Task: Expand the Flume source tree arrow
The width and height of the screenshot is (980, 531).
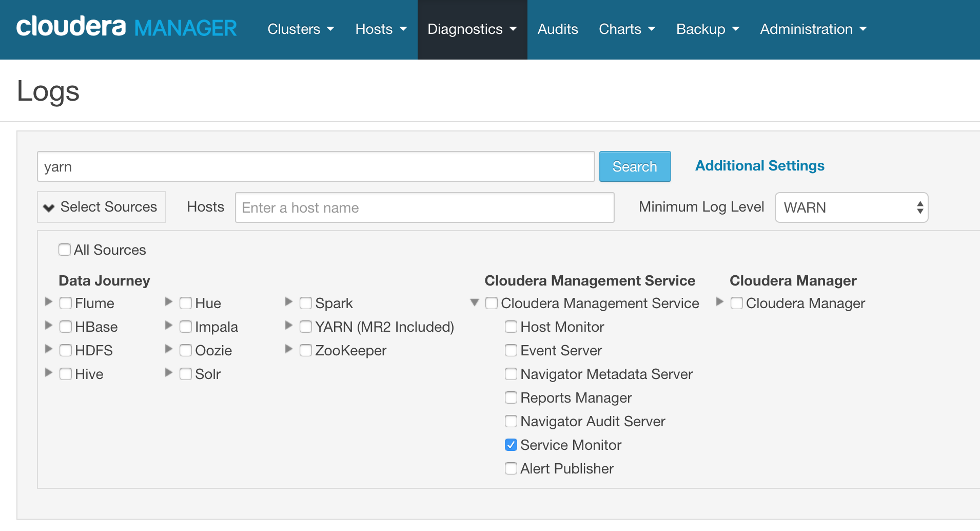Action: [49, 302]
